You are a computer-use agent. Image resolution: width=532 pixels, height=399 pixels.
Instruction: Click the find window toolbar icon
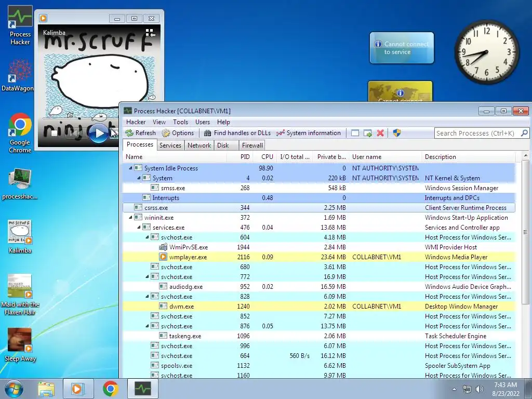coord(355,133)
